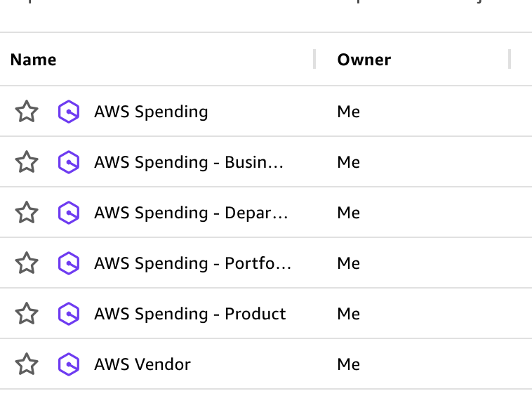The width and height of the screenshot is (532, 417).
Task: Toggle the favorite star beside AWS Vendor
Action: click(x=27, y=364)
